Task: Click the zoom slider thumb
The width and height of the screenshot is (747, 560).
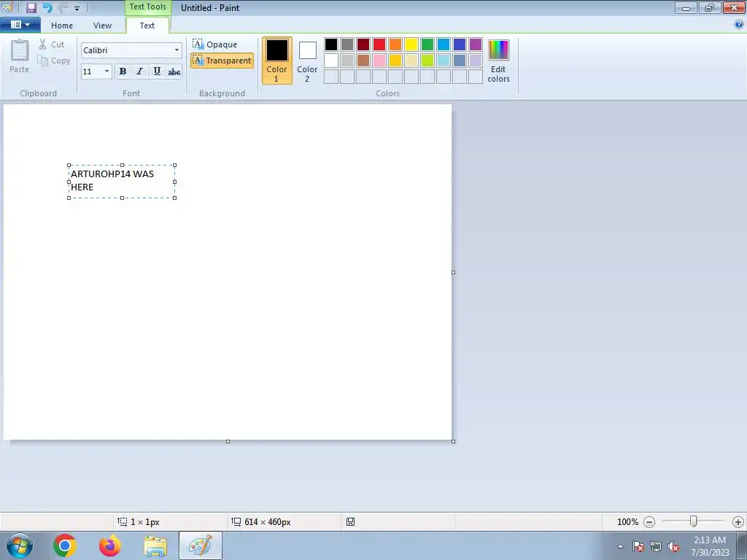Action: tap(694, 522)
